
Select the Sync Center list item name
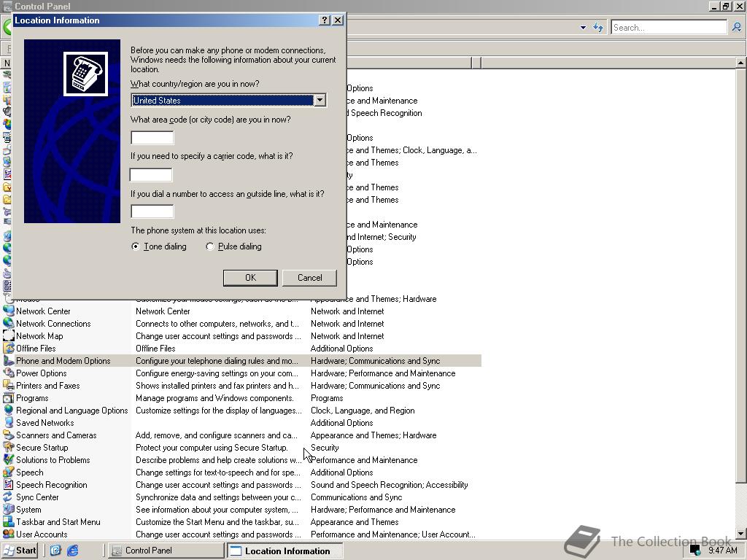point(37,497)
